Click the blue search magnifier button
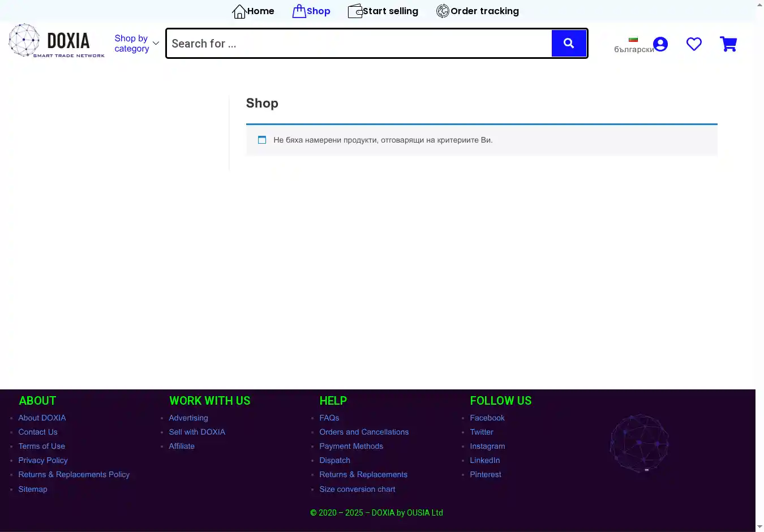The height and width of the screenshot is (532, 764). coord(569,44)
